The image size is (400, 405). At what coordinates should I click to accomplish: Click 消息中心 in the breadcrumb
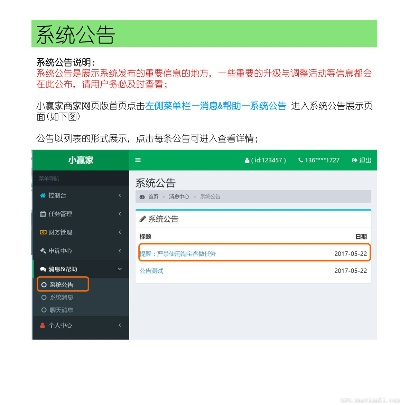(179, 197)
